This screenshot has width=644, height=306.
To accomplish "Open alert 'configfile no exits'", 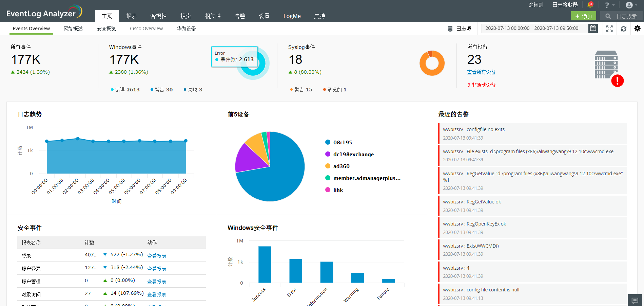I will (532, 133).
